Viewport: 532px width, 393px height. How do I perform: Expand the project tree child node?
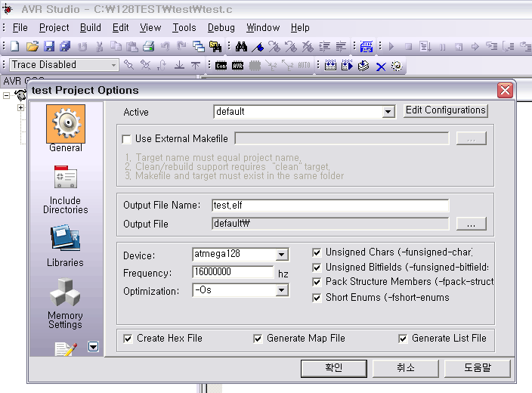[20, 108]
